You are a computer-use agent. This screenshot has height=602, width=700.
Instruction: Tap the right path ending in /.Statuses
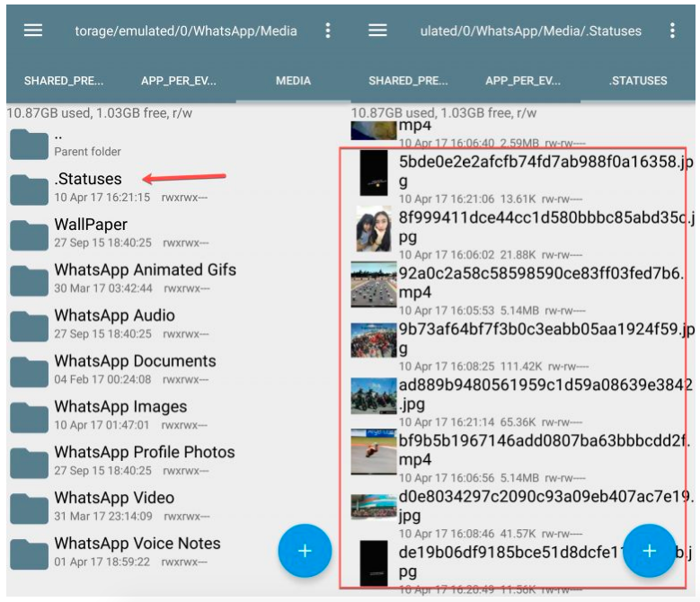click(531, 31)
